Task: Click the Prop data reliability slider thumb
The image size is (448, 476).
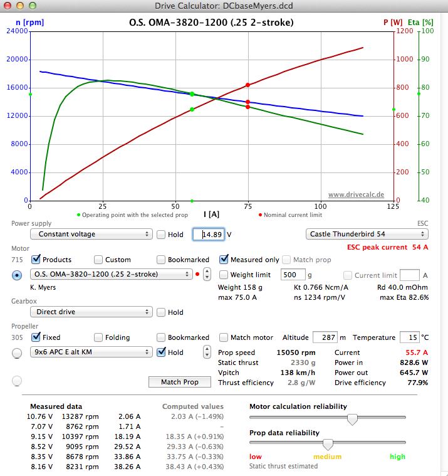Action: point(328,445)
